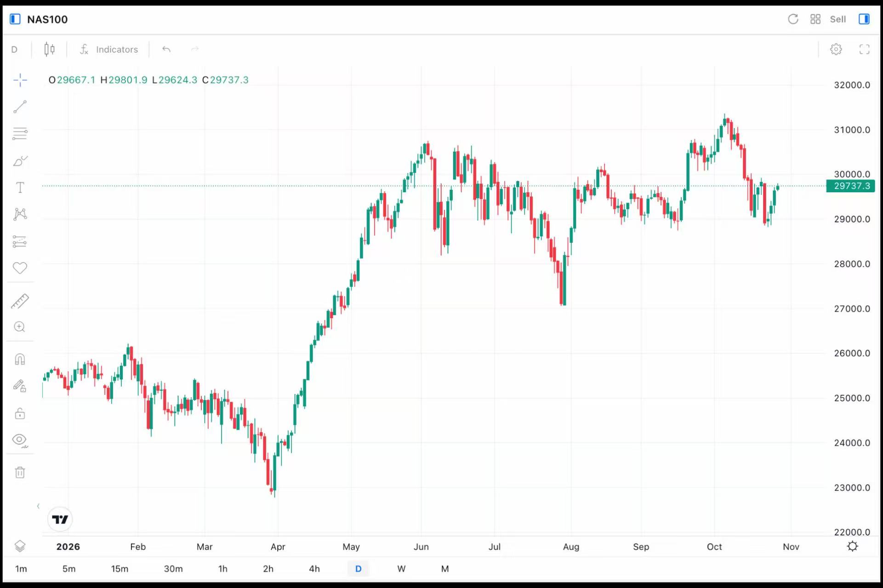Select the trend line drawing tool

point(20,107)
